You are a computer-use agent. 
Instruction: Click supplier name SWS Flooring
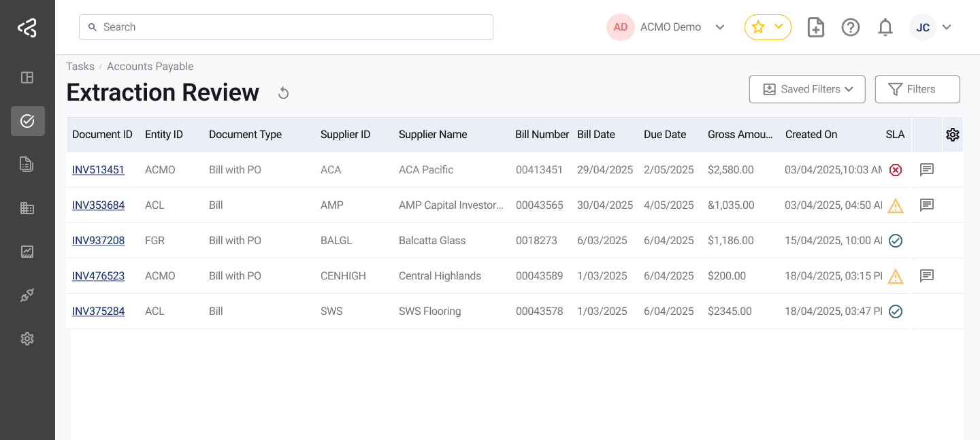coord(429,311)
